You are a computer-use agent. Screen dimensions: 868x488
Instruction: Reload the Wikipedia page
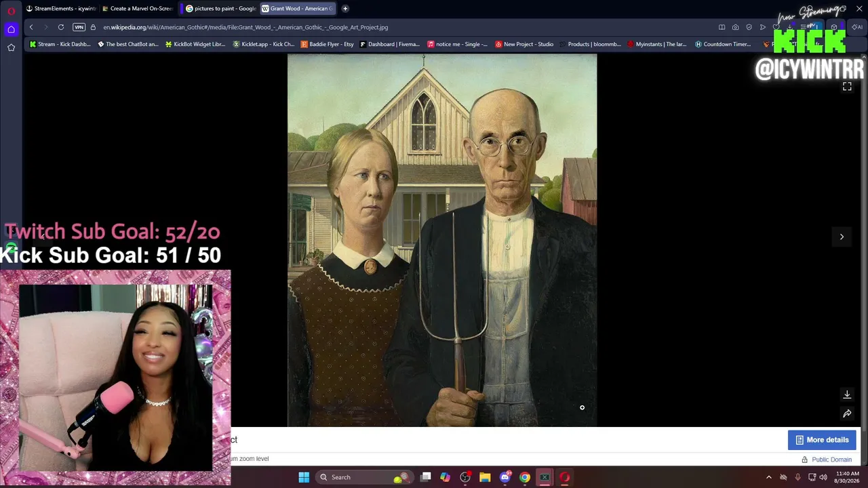tap(61, 27)
